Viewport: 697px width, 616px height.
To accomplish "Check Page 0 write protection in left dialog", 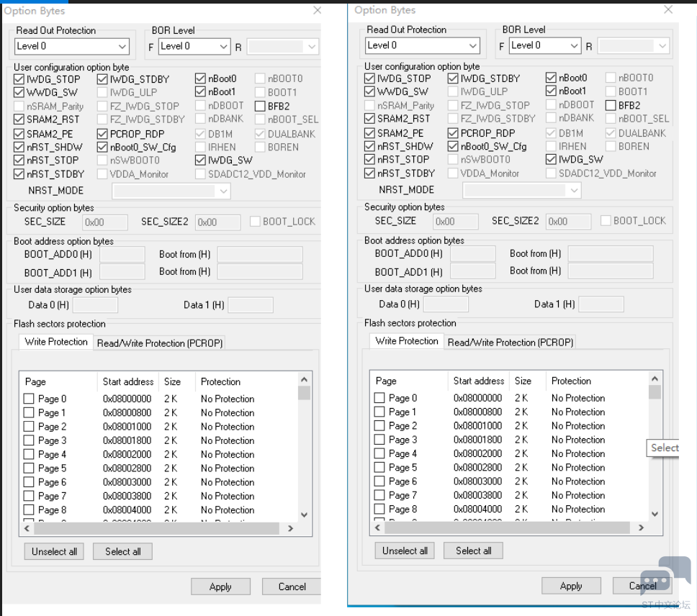I will point(29,399).
